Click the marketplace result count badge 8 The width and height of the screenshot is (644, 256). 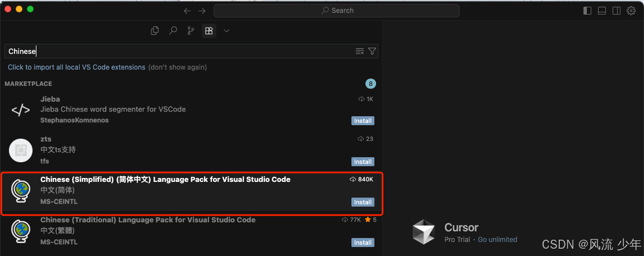pyautogui.click(x=371, y=84)
